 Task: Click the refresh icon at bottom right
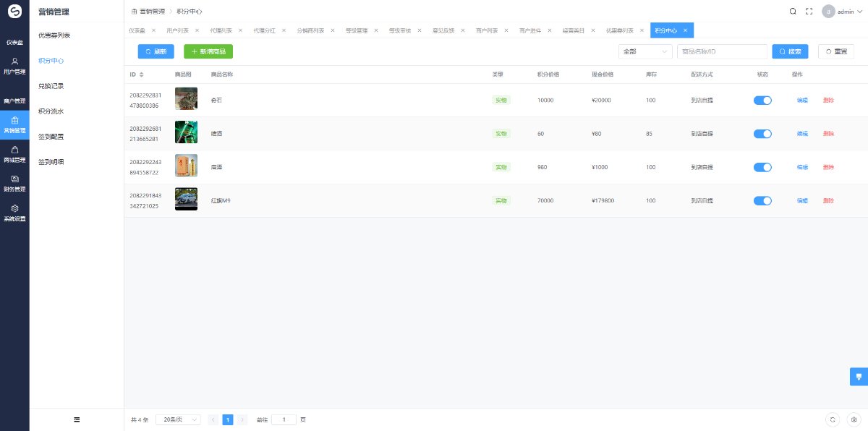(x=833, y=419)
